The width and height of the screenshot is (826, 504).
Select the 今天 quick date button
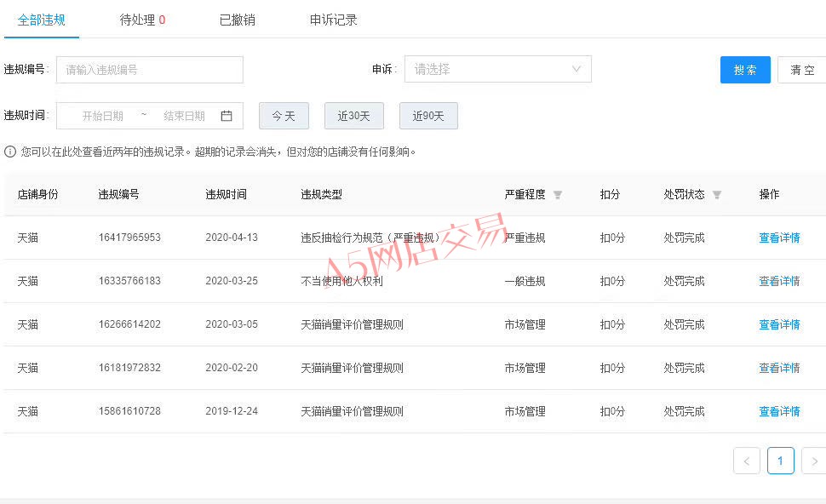coord(284,116)
